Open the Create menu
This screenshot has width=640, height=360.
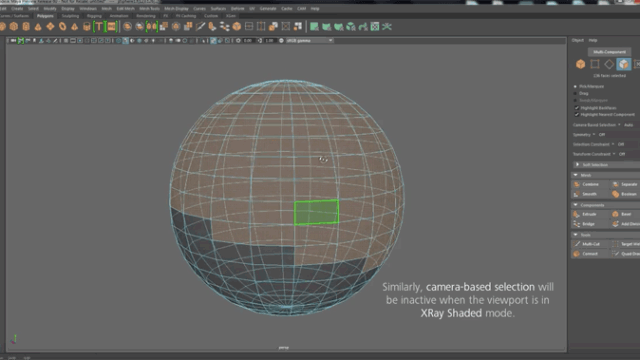17,8
